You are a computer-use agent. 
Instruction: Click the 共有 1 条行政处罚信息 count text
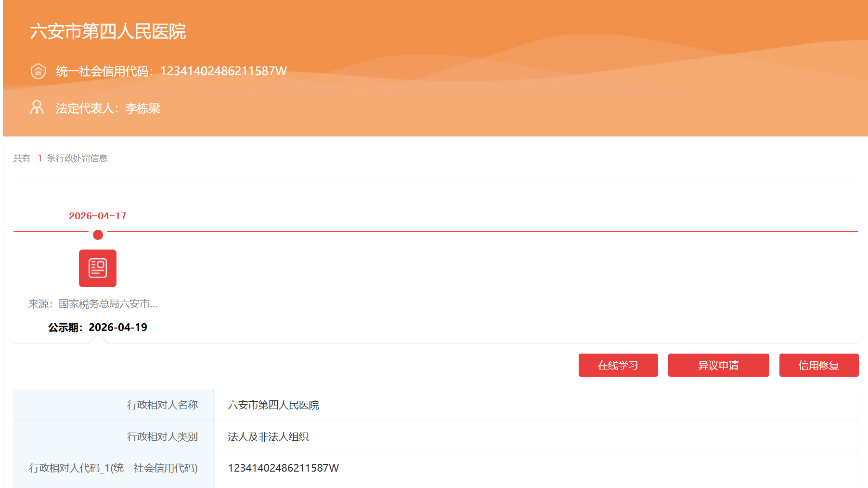(x=60, y=158)
